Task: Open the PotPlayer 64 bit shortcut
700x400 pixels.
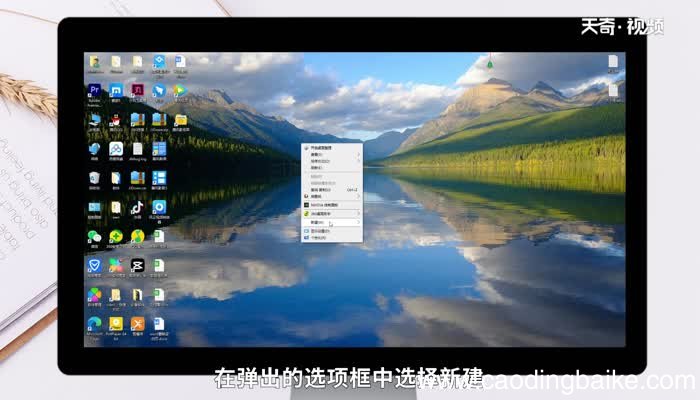Action: 116,323
